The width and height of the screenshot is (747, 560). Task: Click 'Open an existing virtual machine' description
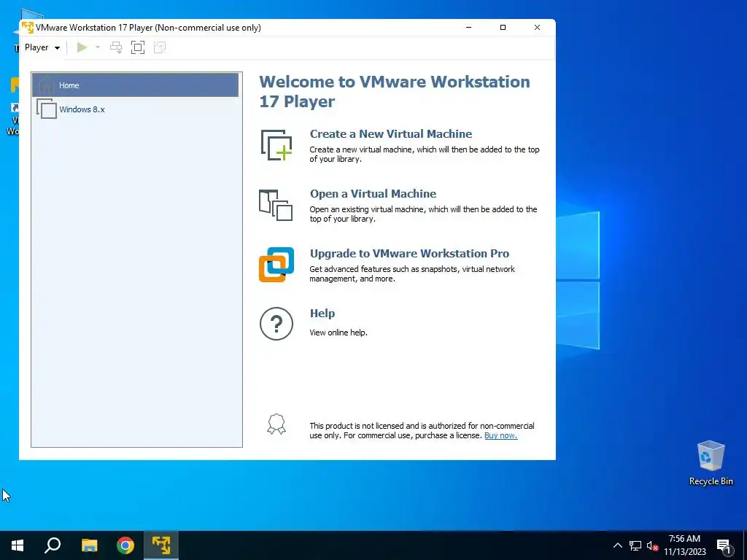pyautogui.click(x=423, y=214)
